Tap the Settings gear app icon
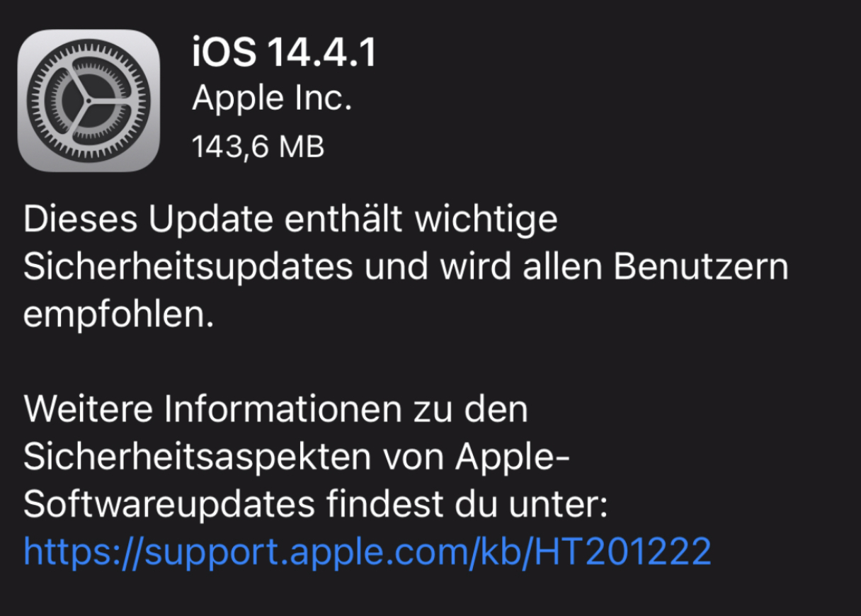This screenshot has width=861, height=616. (x=89, y=101)
